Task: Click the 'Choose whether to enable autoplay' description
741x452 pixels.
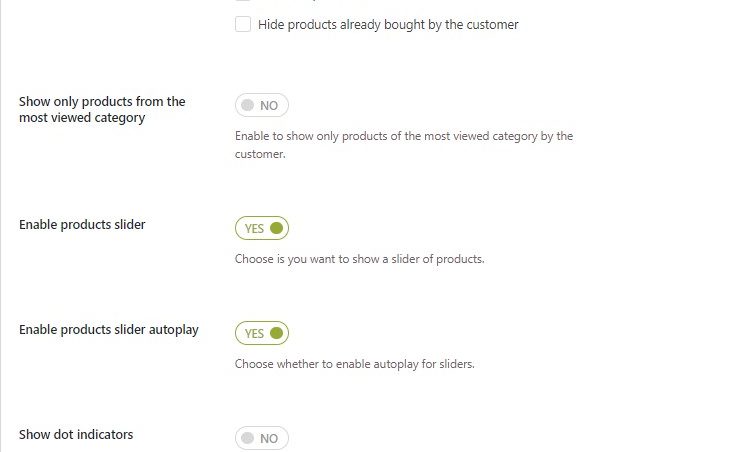Action: [x=354, y=364]
